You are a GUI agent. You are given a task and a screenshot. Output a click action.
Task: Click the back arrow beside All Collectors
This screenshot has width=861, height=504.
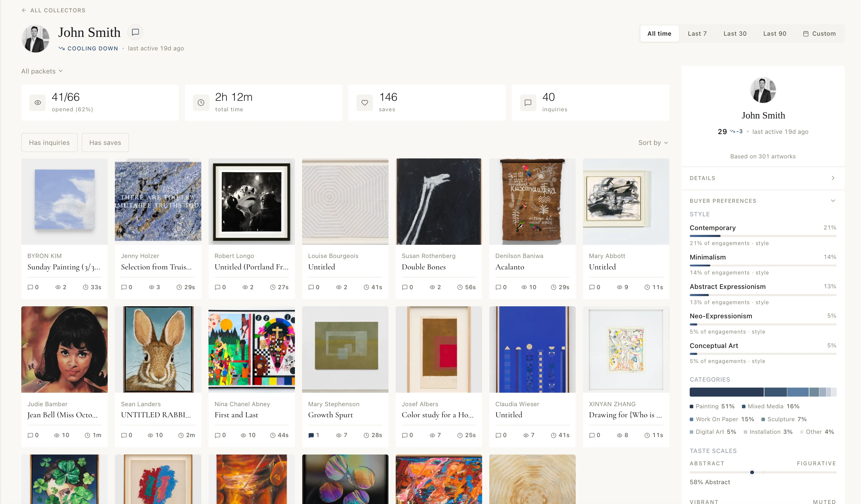[24, 10]
